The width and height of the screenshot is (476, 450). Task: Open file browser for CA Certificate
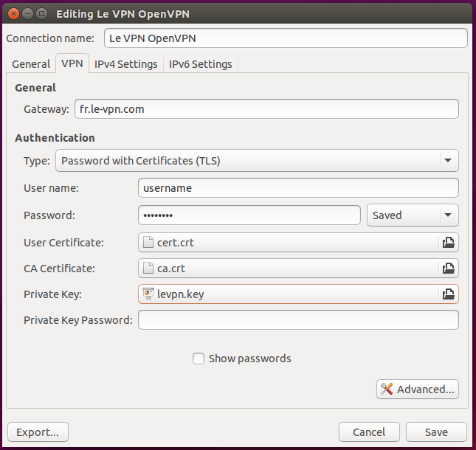pos(449,269)
